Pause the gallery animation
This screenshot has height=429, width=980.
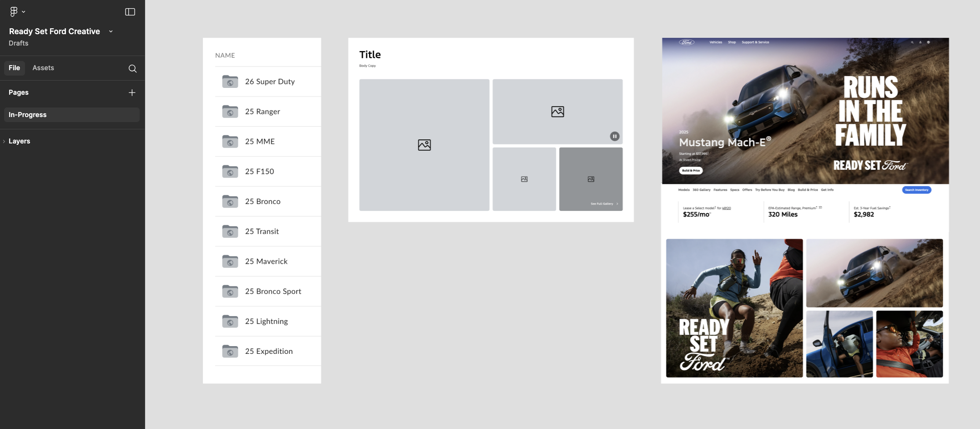(x=615, y=136)
